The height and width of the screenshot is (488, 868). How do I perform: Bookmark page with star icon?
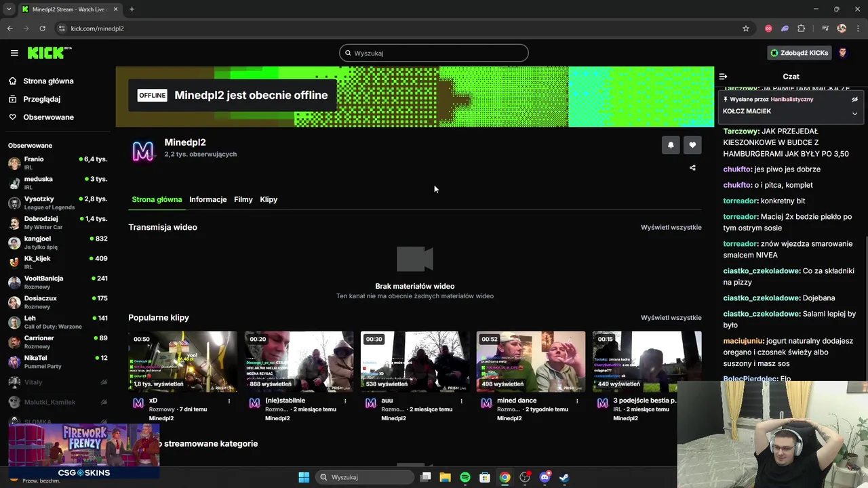click(x=746, y=28)
